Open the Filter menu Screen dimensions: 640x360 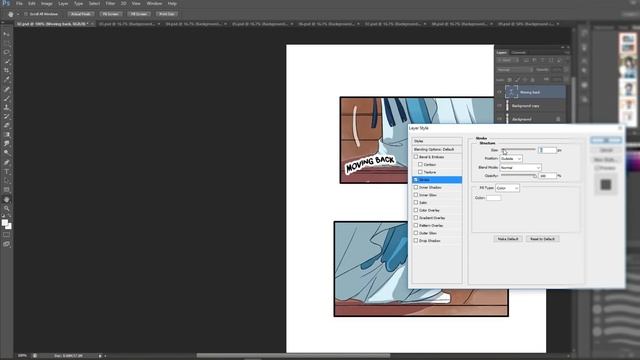tap(111, 3)
